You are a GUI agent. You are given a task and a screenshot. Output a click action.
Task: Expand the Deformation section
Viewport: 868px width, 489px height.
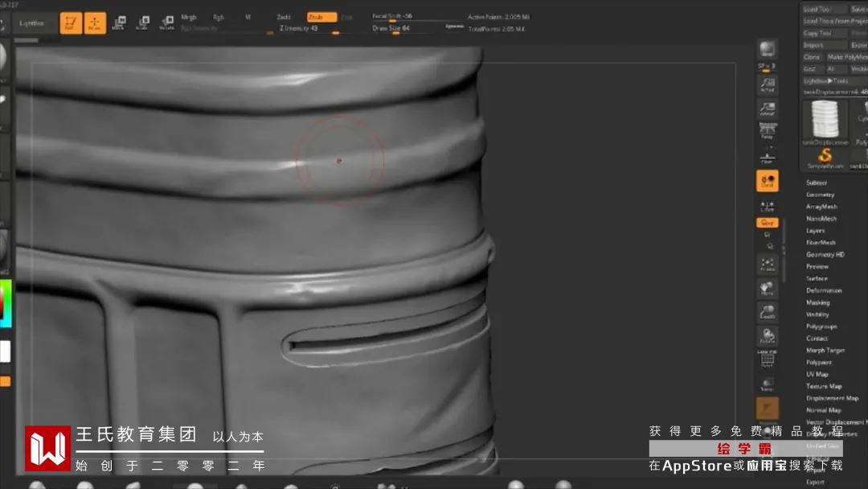(x=824, y=290)
